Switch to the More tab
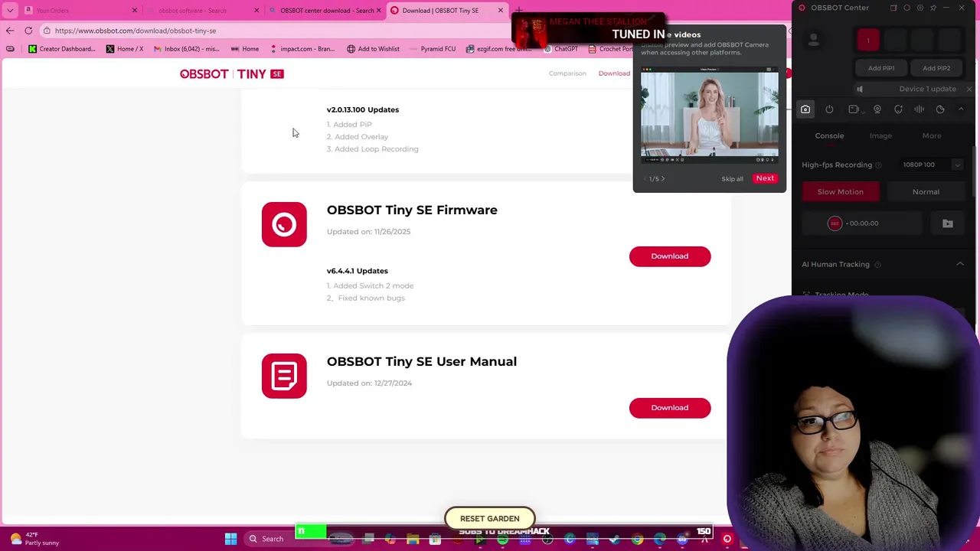 point(932,135)
